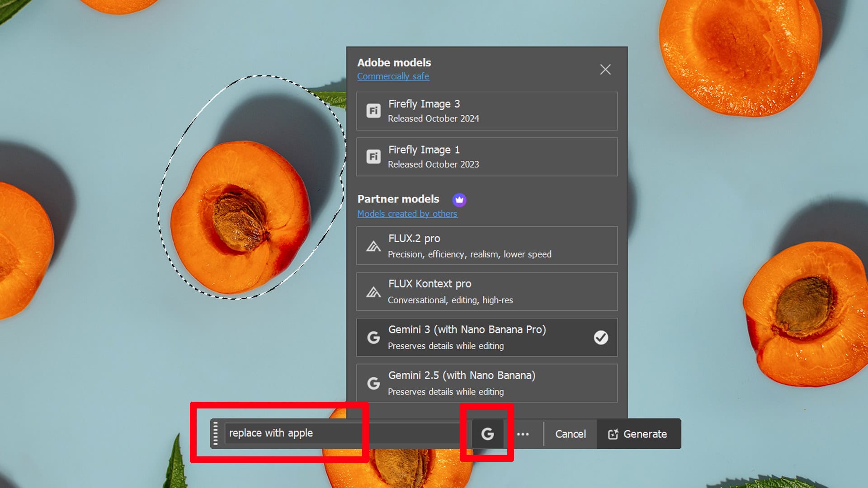
Task: Open the Commercially safe link
Action: coord(393,76)
